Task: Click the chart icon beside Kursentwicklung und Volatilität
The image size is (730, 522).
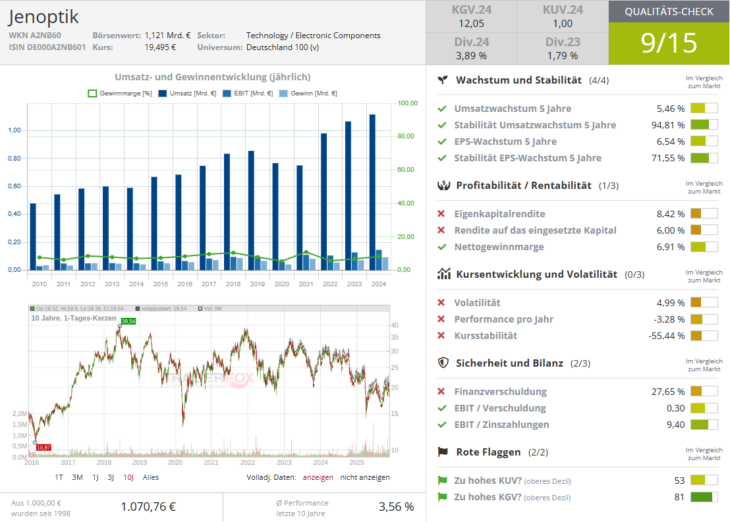Action: [442, 274]
